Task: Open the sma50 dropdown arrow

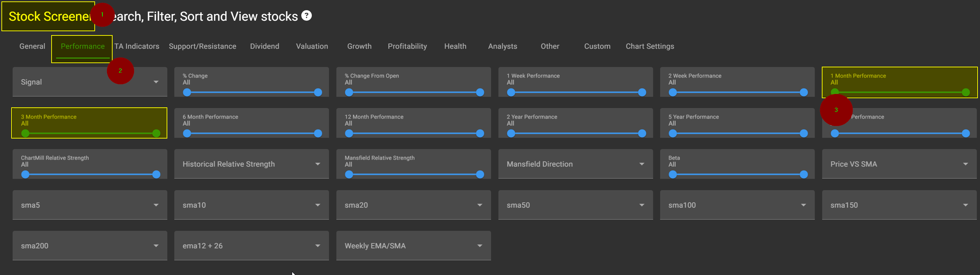Action: [x=642, y=205]
